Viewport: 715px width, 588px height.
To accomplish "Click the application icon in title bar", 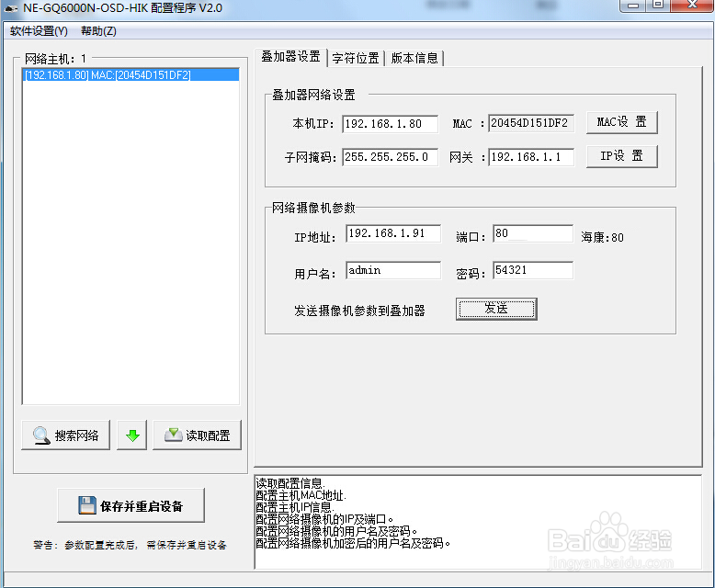I will (11, 8).
